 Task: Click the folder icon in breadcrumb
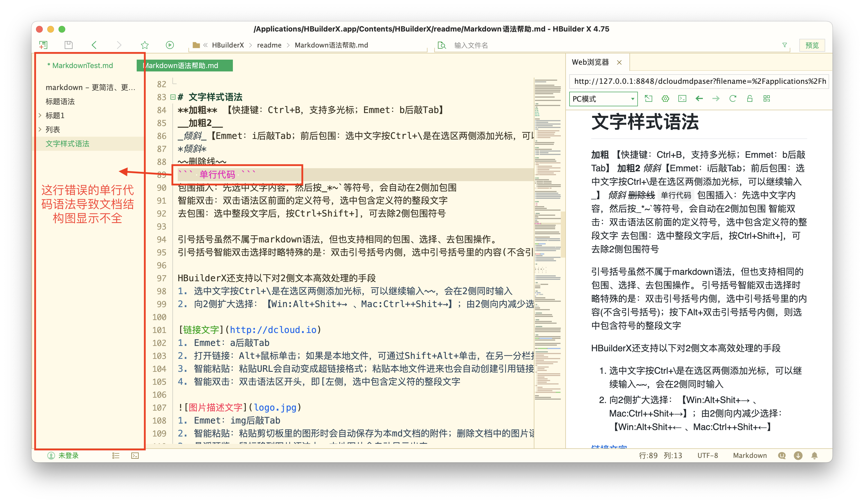click(196, 45)
